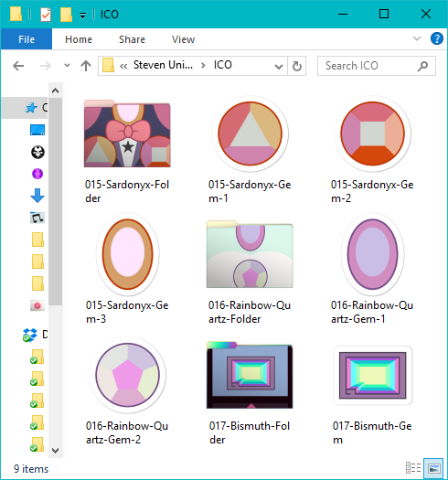Open the Desktop item in navigation pane
448x480 pixels.
(37, 130)
